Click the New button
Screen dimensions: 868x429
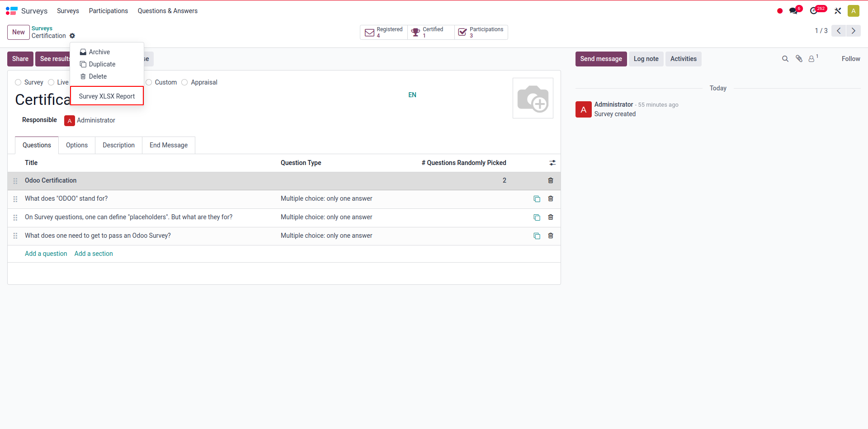19,32
